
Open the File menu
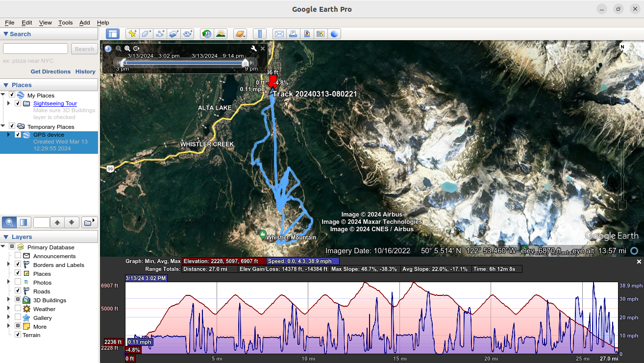(x=9, y=23)
